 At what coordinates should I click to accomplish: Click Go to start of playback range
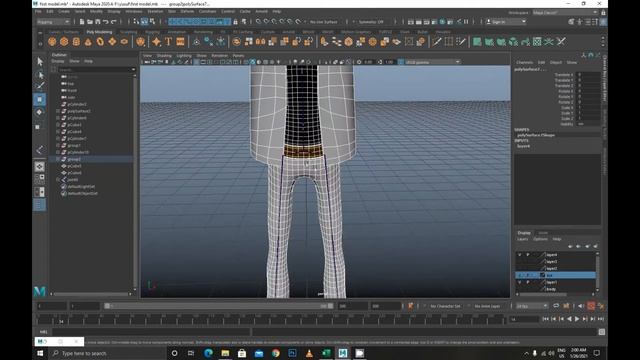point(545,319)
